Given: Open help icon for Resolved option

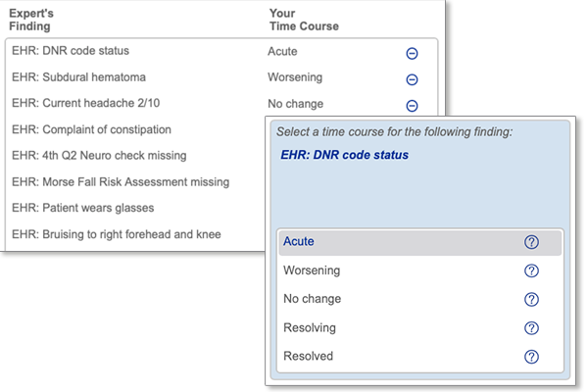Looking at the screenshot, I should [531, 357].
